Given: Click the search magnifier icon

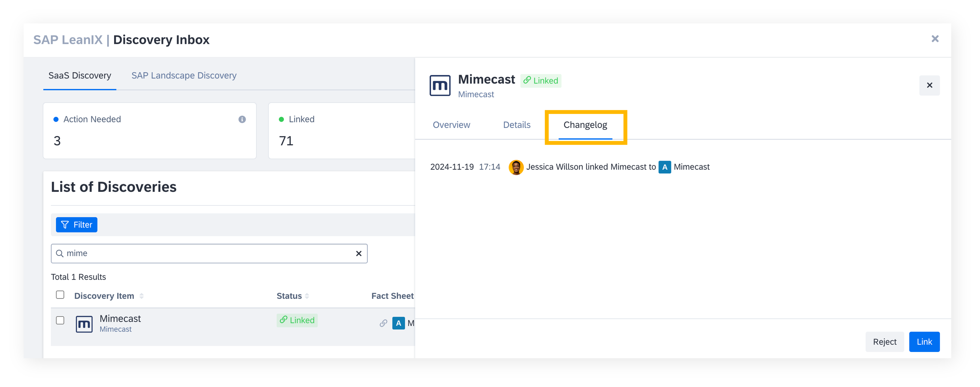Looking at the screenshot, I should coord(60,253).
